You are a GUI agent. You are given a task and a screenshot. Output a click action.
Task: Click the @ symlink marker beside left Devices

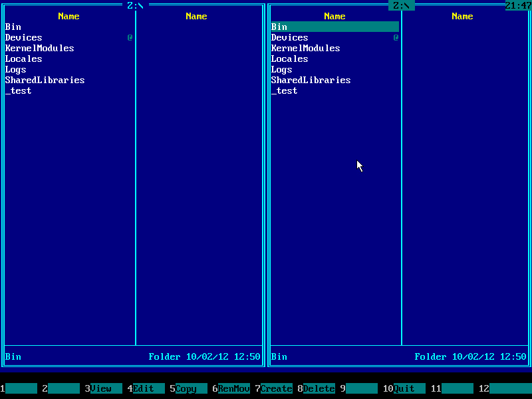(x=130, y=37)
